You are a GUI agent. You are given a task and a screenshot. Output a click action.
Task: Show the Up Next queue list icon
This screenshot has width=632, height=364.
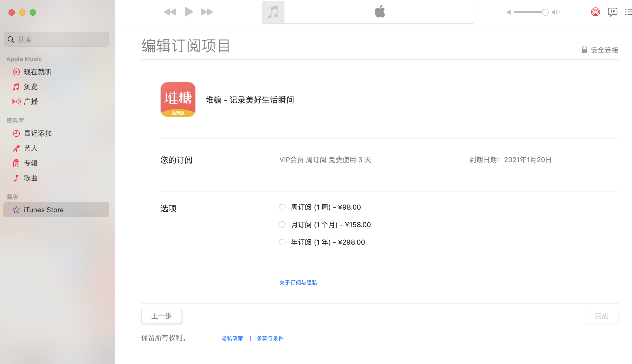pos(628,12)
